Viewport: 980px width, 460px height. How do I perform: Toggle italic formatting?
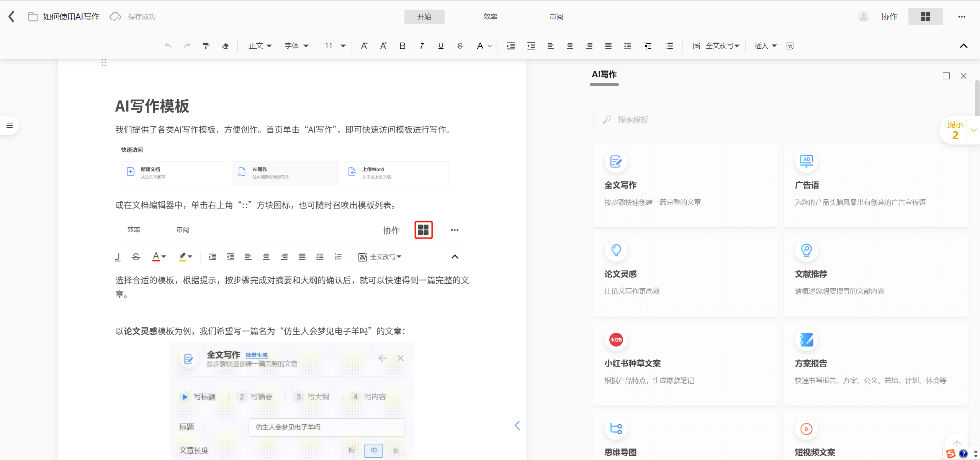(421, 46)
